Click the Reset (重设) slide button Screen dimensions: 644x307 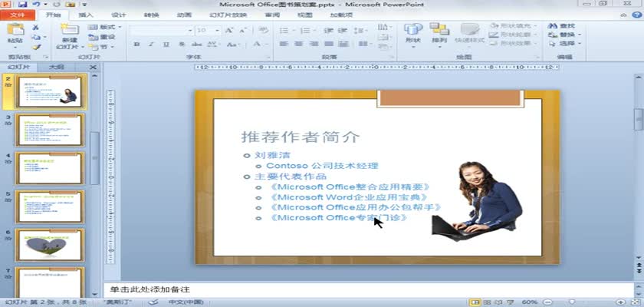[x=103, y=37]
